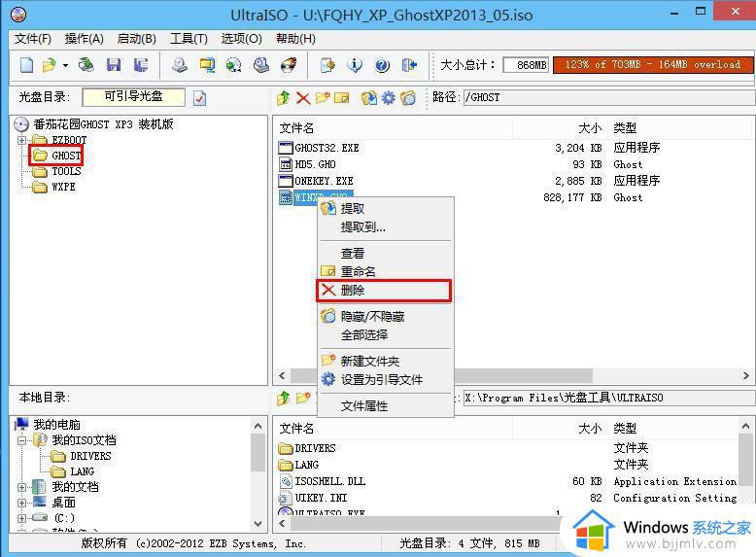Collapse the 我的ISO文档 tree node

[x=21, y=440]
